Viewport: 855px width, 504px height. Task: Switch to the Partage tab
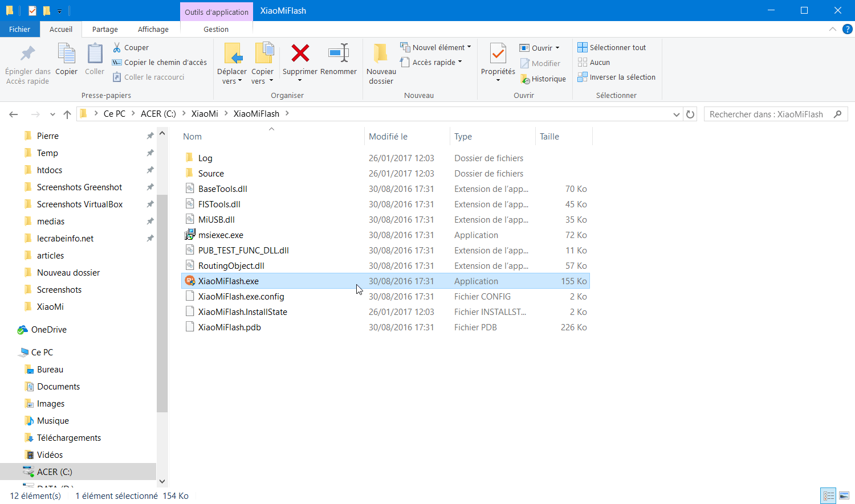pos(105,29)
